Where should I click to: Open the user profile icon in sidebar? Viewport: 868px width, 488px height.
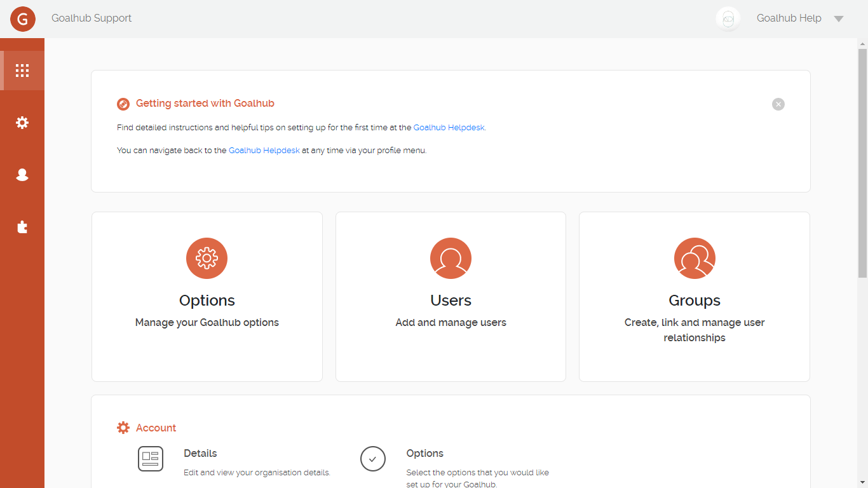22,175
